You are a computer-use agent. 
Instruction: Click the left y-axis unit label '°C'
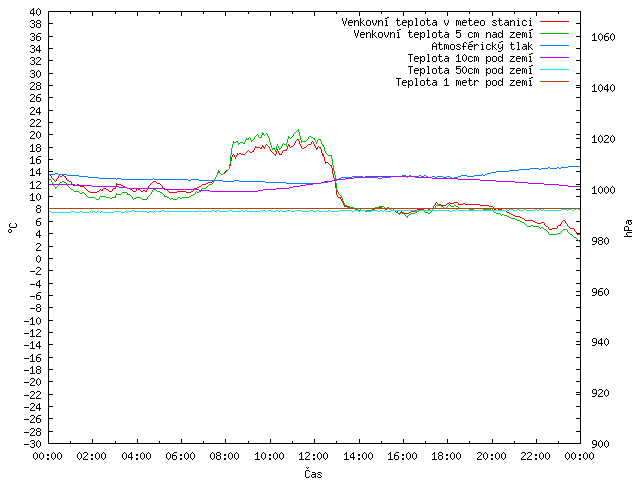13,228
